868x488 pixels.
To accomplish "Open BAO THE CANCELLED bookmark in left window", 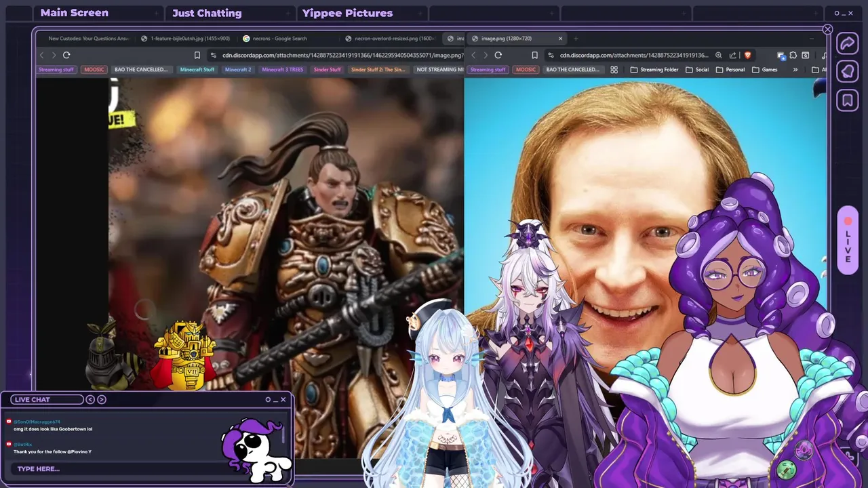I will point(141,70).
